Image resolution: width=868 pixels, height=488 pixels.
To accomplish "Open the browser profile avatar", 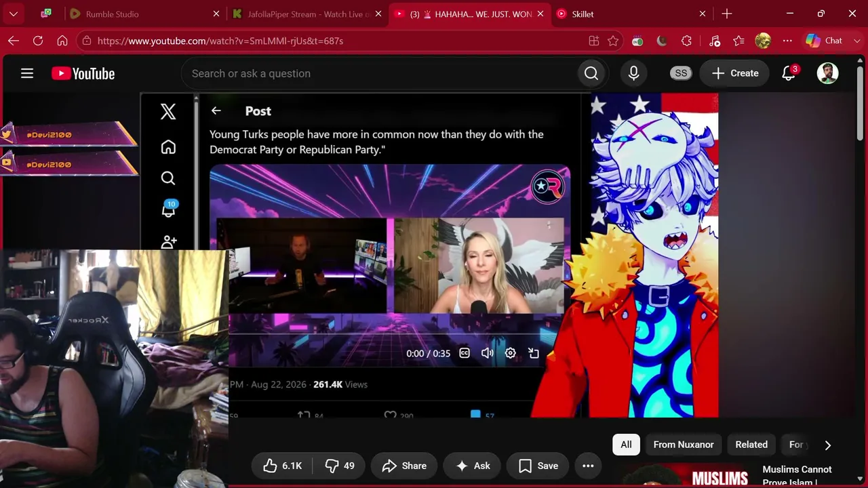I will click(x=763, y=41).
